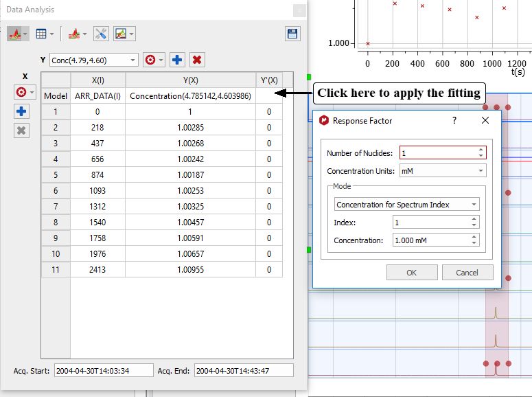
Task: Click the second spectra peaks icon
Action: pyautogui.click(x=74, y=34)
